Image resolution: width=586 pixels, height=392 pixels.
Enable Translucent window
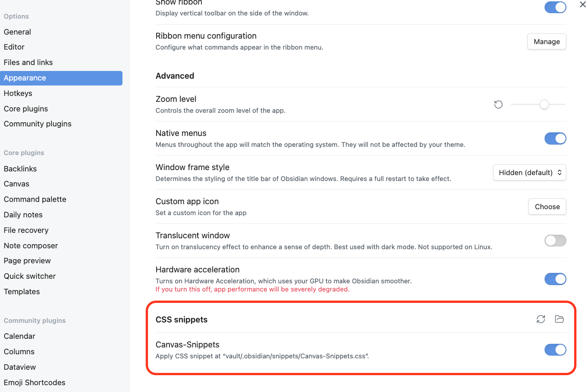[x=555, y=241]
